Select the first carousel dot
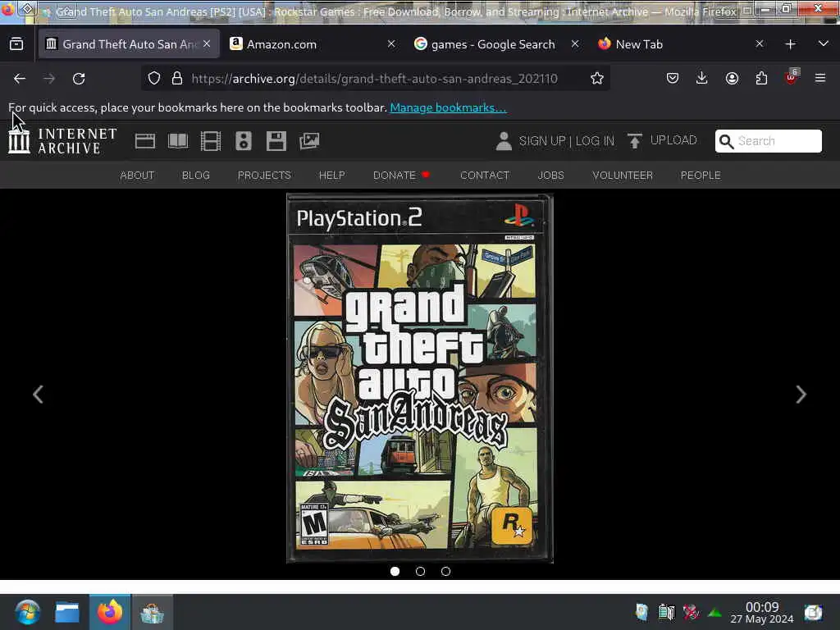The height and width of the screenshot is (630, 840). click(395, 572)
